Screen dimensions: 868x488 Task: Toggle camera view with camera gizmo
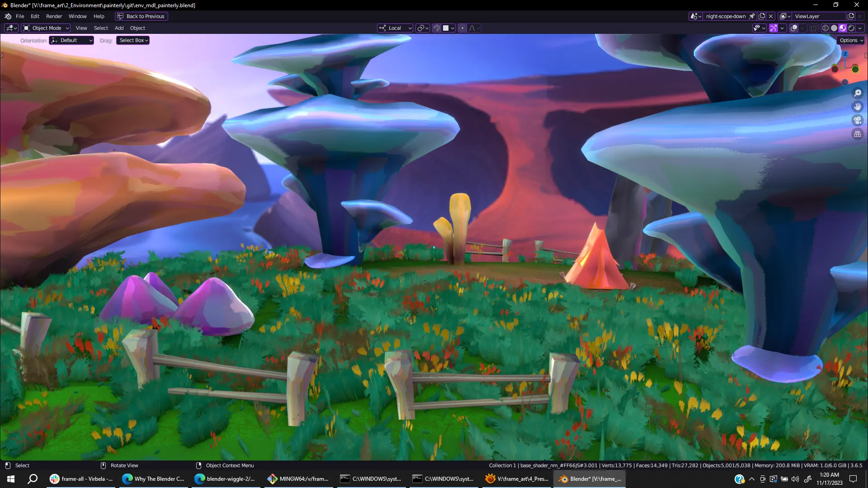[858, 120]
